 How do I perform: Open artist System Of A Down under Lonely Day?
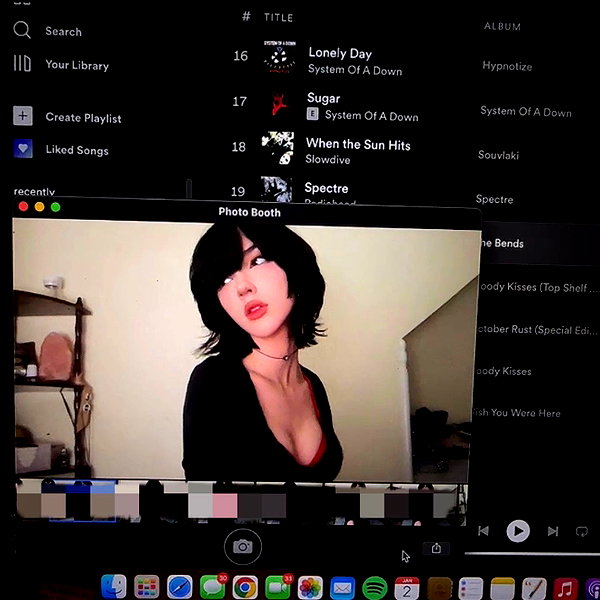pos(355,70)
